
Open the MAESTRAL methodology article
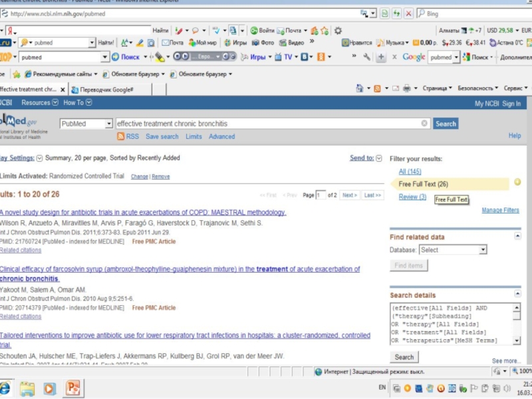click(x=143, y=212)
